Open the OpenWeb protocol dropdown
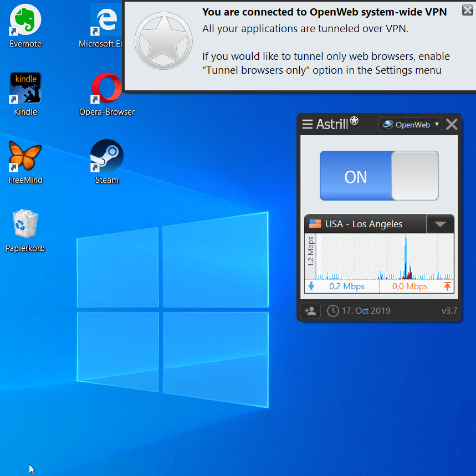Screen dimensions: 476x476 click(x=410, y=125)
